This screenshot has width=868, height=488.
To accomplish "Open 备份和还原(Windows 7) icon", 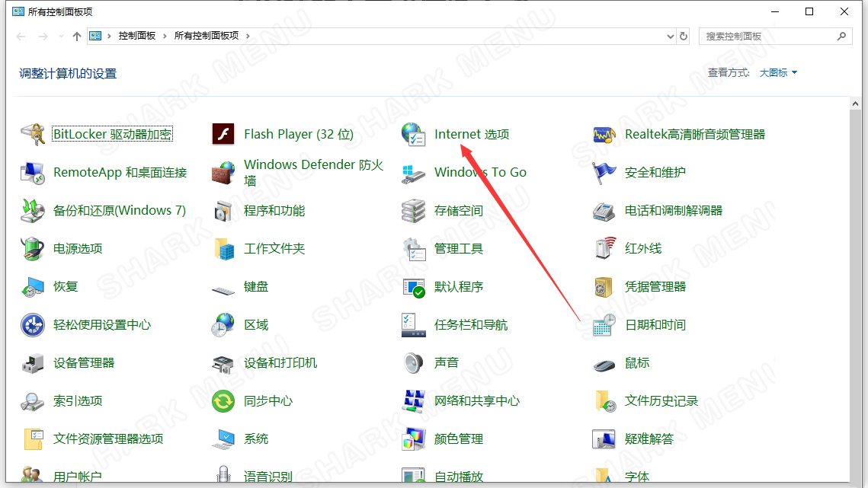I will click(x=33, y=211).
